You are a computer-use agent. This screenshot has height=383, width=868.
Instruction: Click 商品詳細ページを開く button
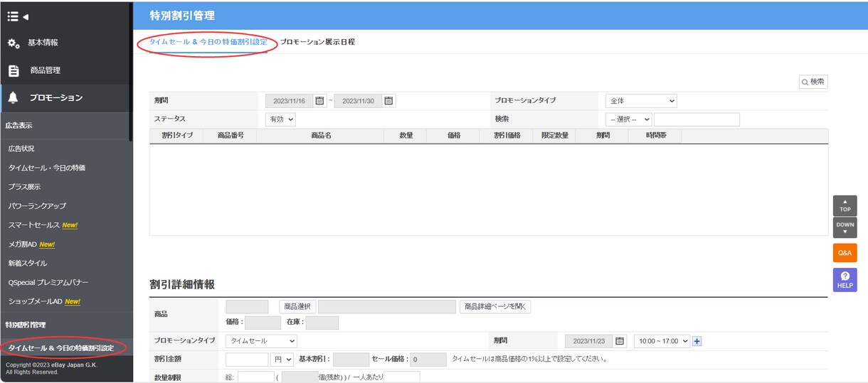pos(495,307)
